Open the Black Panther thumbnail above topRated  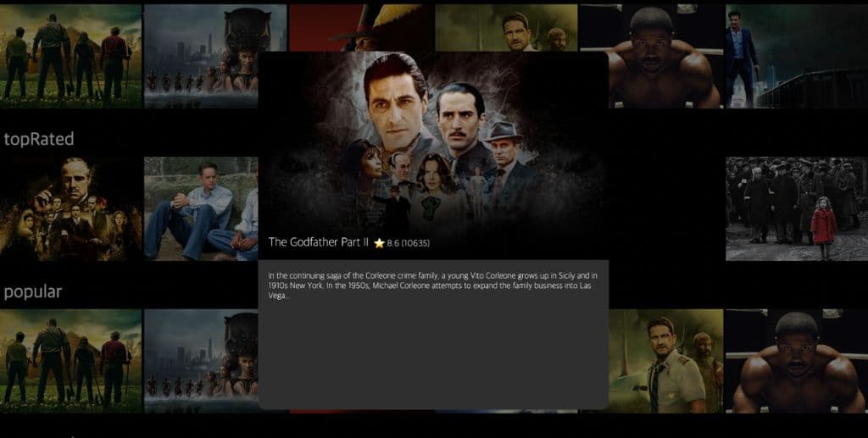tap(215, 57)
